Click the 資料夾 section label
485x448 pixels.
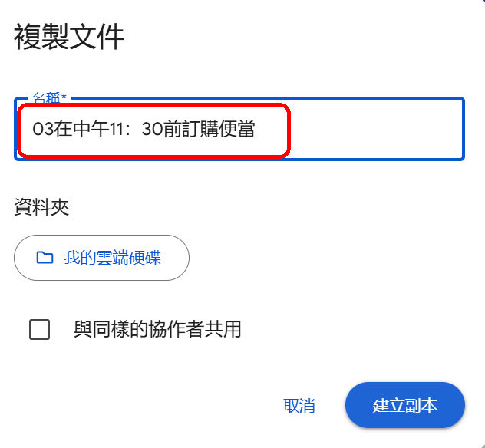click(x=41, y=207)
